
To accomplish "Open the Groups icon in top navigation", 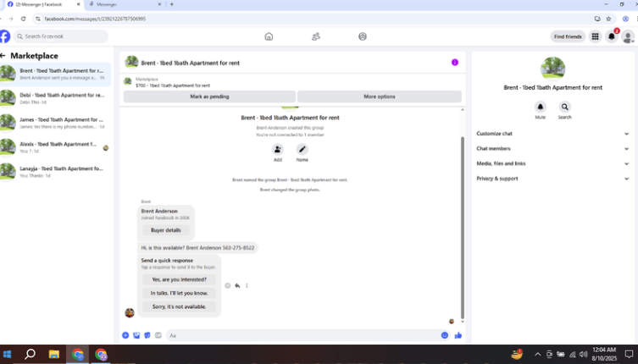I will click(363, 36).
